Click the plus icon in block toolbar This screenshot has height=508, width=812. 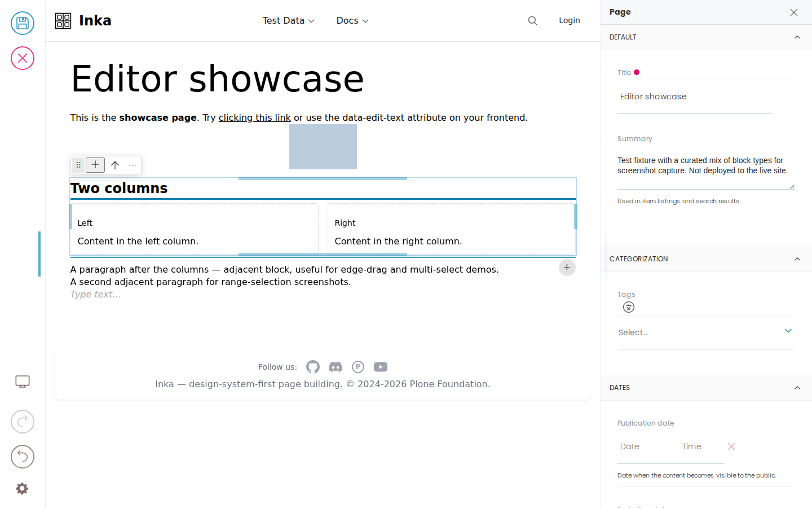[x=95, y=165]
